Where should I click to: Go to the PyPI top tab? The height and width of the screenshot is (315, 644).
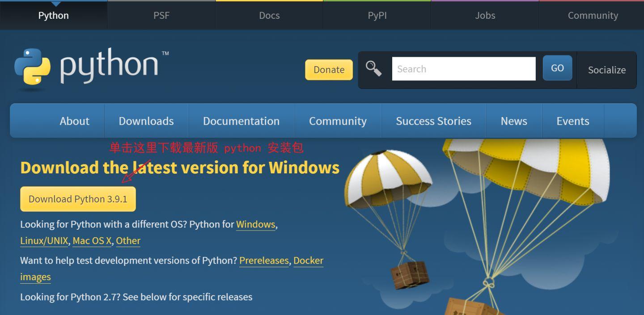[377, 15]
